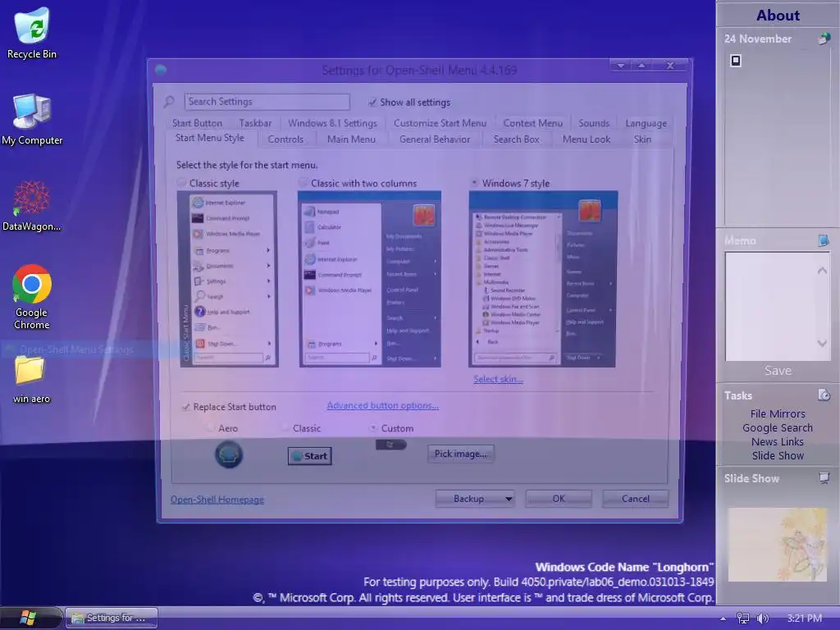Click the custom start button preview image

click(391, 445)
